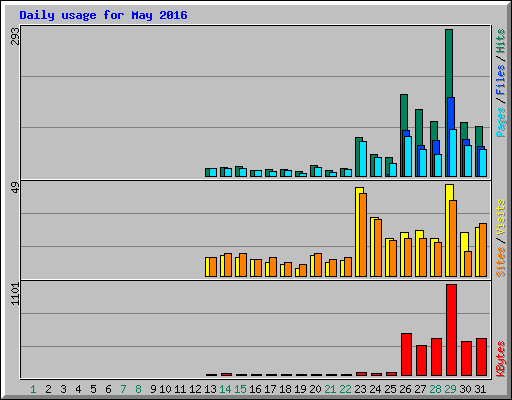Click the 293 maximum value axis label

coord(15,36)
